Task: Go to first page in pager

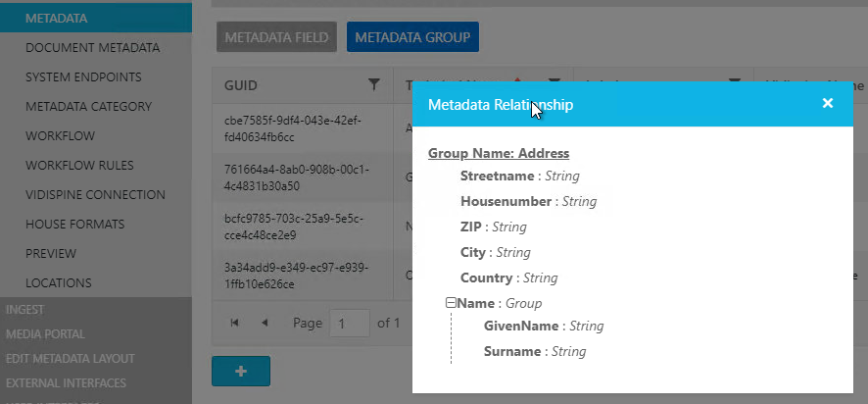Action: click(x=234, y=323)
